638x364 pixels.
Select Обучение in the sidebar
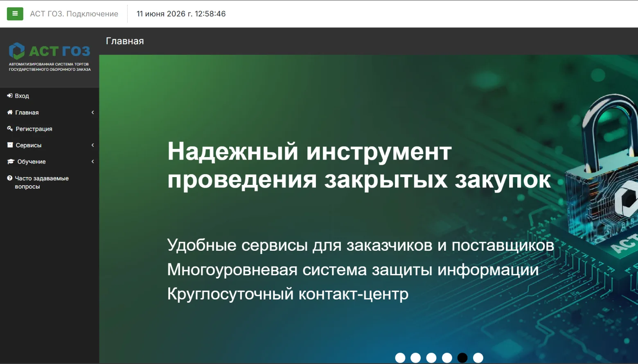coord(32,162)
